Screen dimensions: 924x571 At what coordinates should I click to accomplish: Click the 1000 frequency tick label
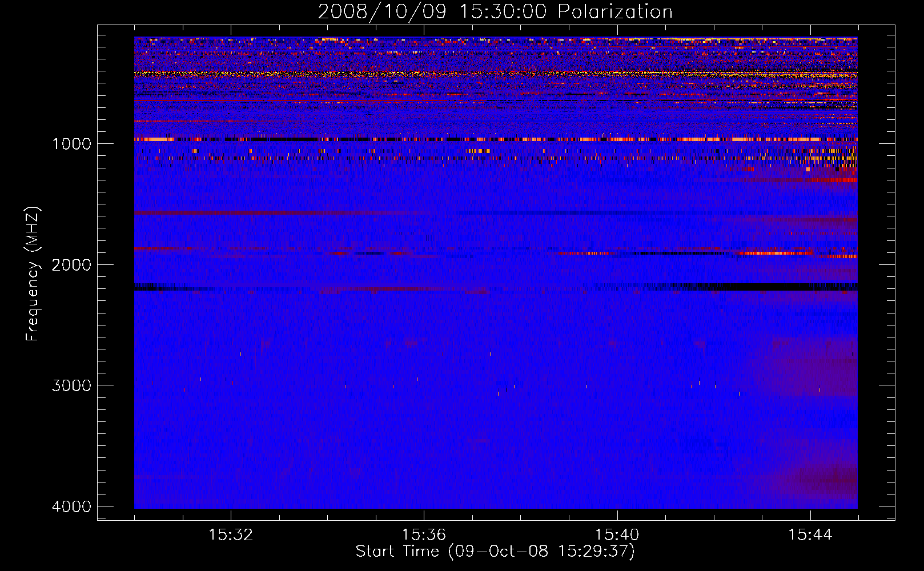pos(71,143)
